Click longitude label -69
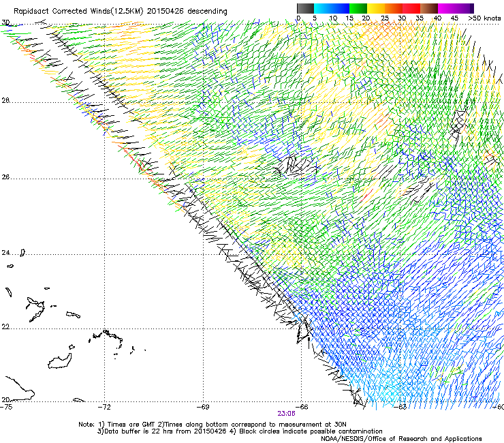 [x=203, y=407]
